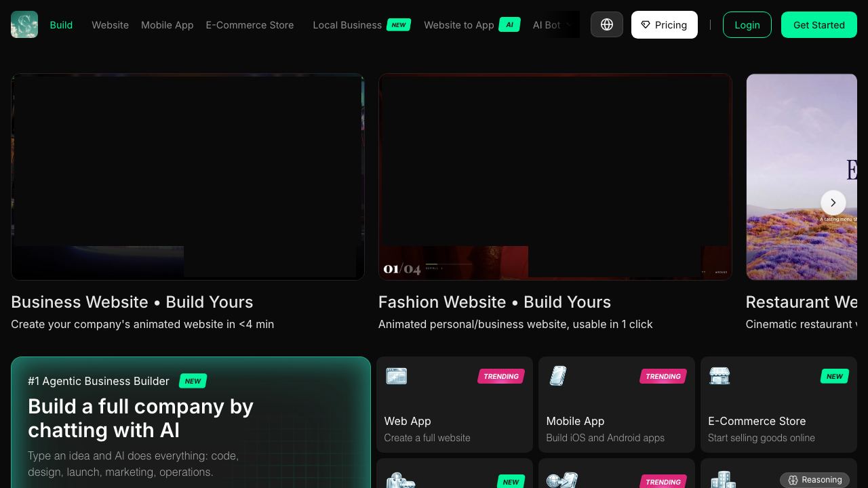Advance carousel with the right arrow
Screen dimensions: 868x488
coord(833,202)
